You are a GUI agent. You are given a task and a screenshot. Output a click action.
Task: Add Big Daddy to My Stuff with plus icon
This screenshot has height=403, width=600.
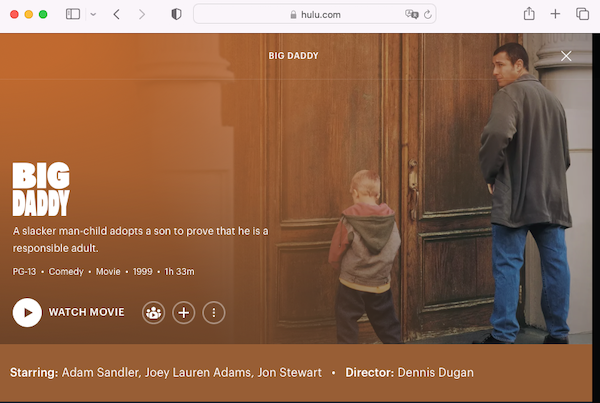coord(184,313)
